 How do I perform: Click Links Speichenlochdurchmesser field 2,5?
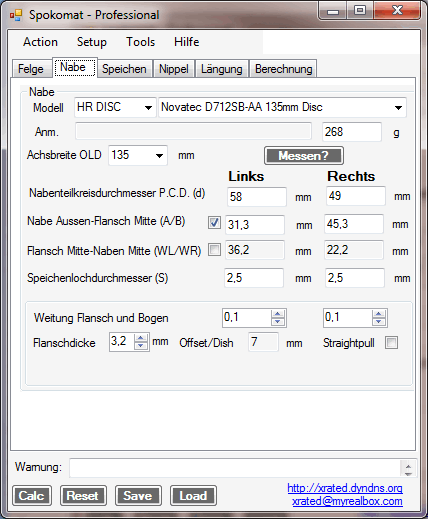(254, 278)
